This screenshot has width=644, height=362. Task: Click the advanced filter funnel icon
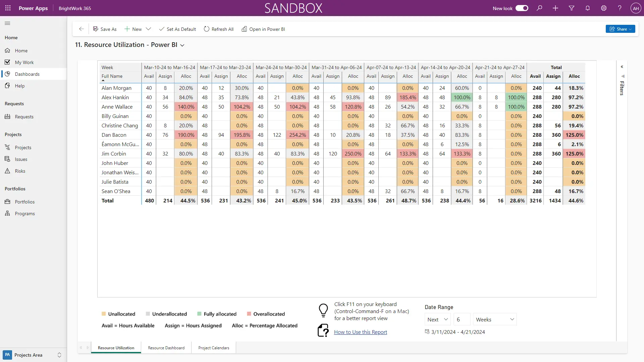[572, 8]
